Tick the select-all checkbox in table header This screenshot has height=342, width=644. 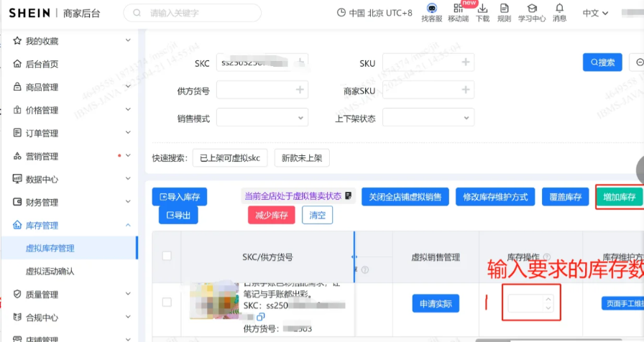(167, 256)
